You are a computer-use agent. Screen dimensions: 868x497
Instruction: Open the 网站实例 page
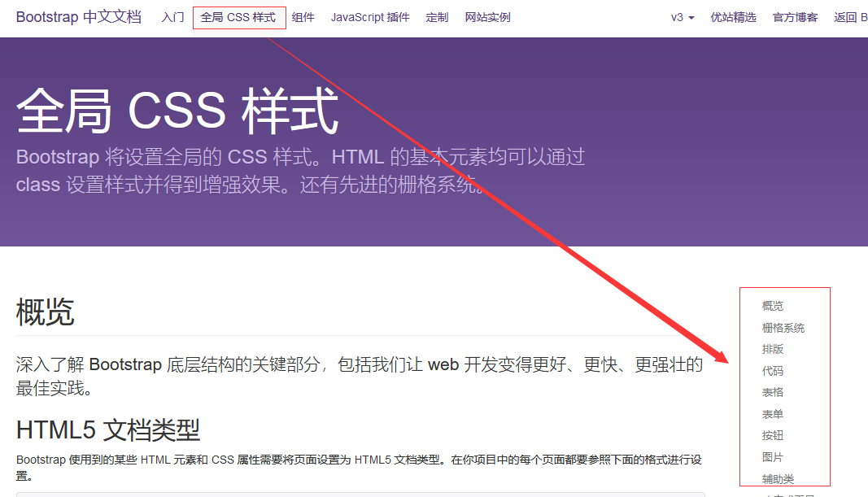487,17
